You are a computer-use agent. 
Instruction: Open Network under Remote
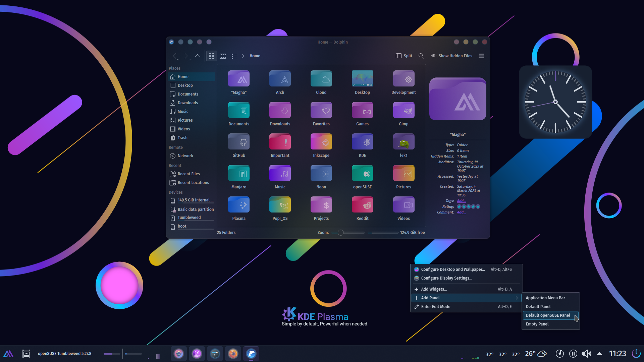[192, 156]
